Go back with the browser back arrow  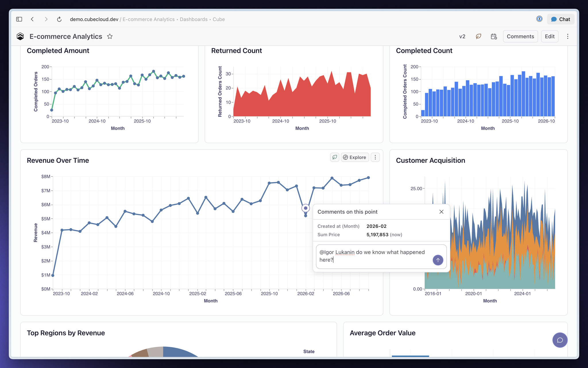[x=32, y=19]
